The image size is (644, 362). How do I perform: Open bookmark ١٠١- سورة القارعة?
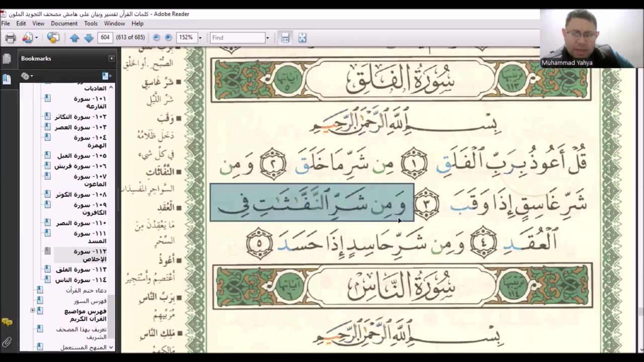click(x=90, y=103)
